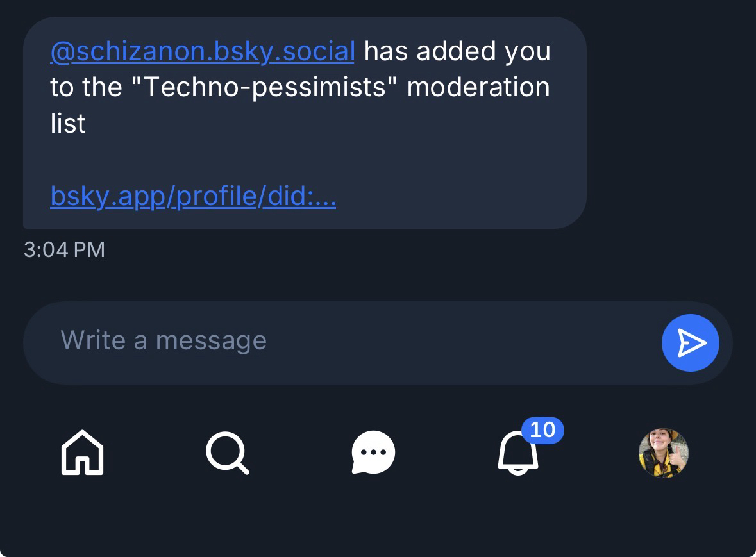Screen dimensions: 756x557
Task: Click the unread badge showing 10
Action: [542, 429]
